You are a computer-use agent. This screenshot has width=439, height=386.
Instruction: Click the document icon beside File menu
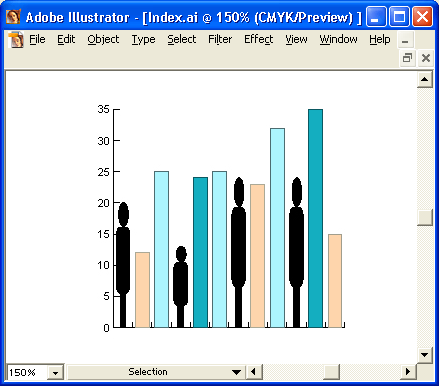tap(16, 40)
